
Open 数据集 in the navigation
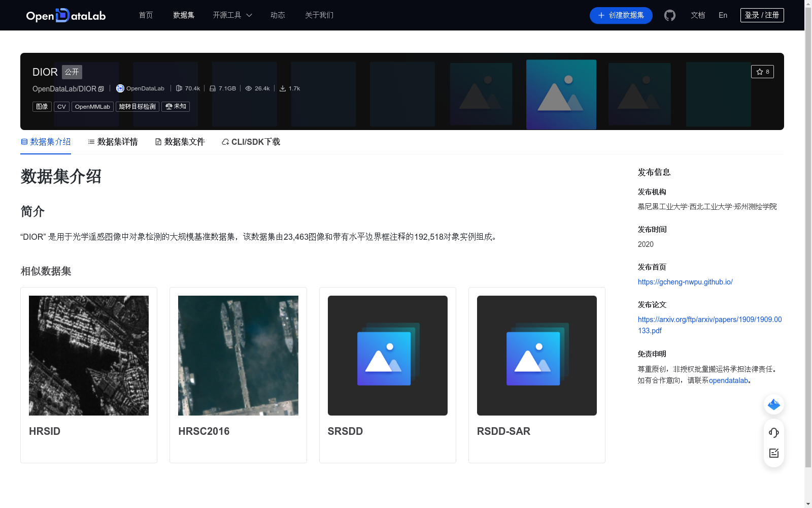pyautogui.click(x=184, y=15)
